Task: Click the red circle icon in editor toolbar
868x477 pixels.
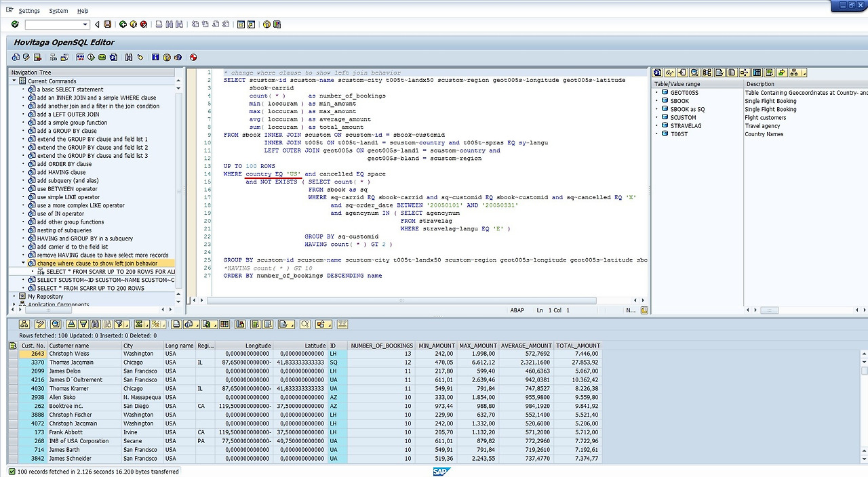Action: point(193,58)
